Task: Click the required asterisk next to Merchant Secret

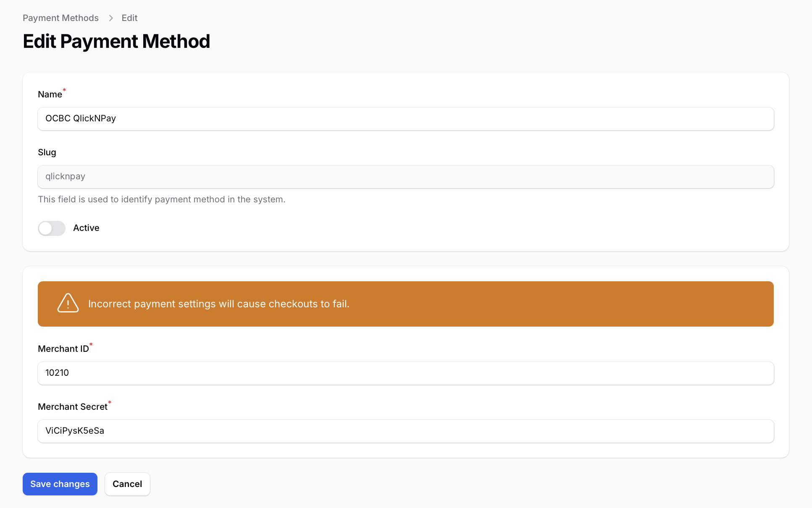Action: click(110, 403)
